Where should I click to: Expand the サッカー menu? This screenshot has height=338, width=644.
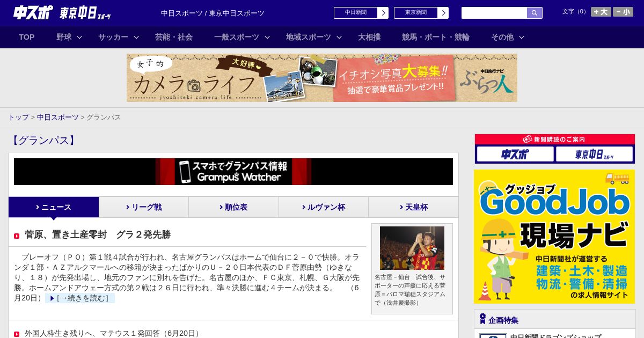119,37
